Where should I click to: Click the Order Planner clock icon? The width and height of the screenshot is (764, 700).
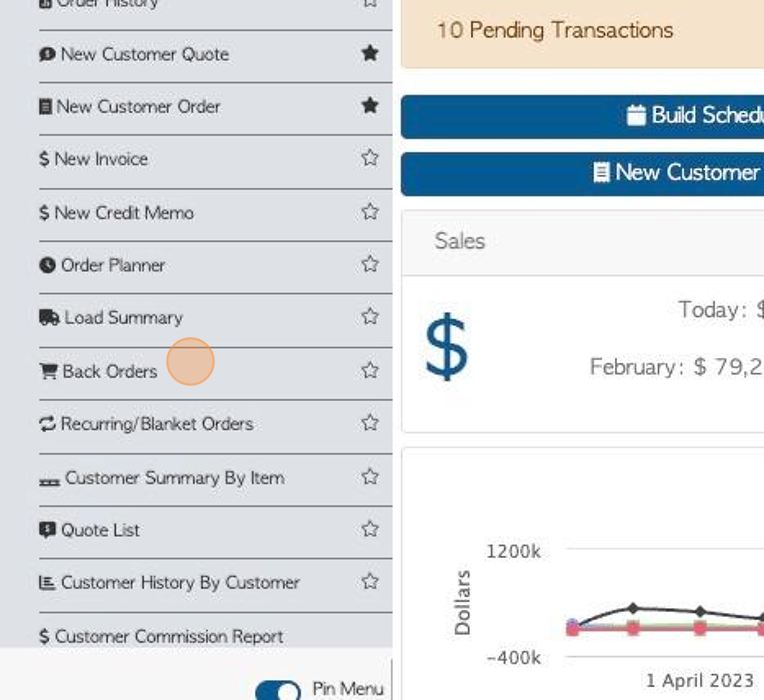tap(47, 265)
